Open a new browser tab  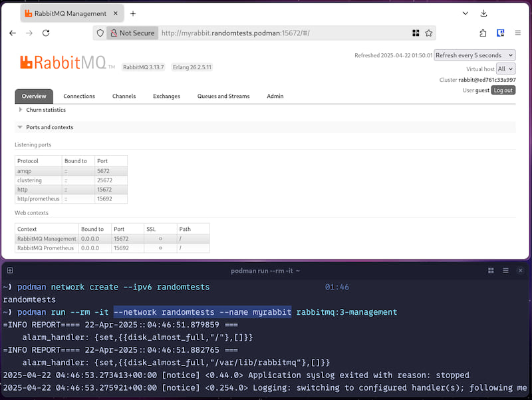(x=133, y=13)
